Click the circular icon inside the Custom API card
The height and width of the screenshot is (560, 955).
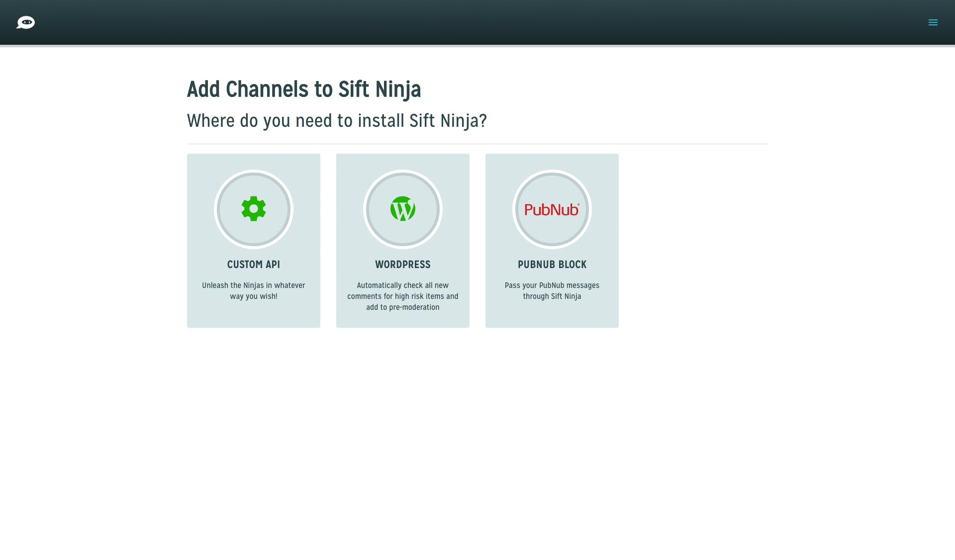tap(253, 209)
